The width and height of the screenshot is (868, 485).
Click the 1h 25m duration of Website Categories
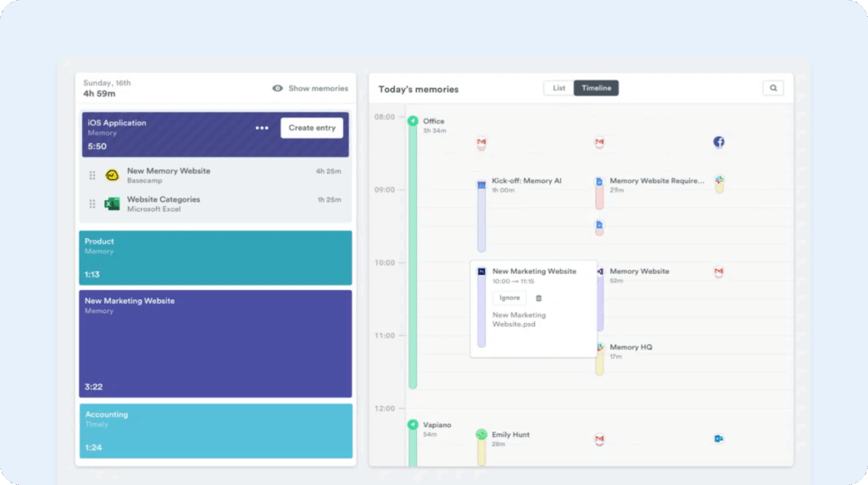[x=330, y=200]
